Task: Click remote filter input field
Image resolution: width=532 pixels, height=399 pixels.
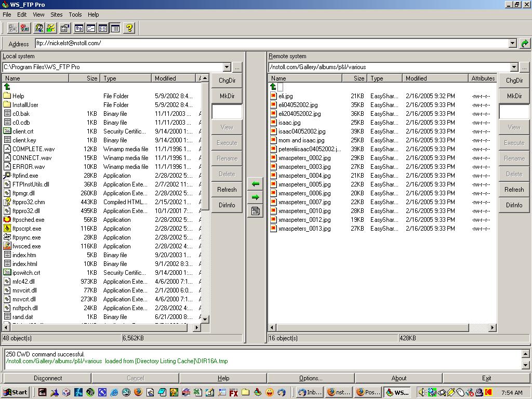Action: tap(514, 111)
